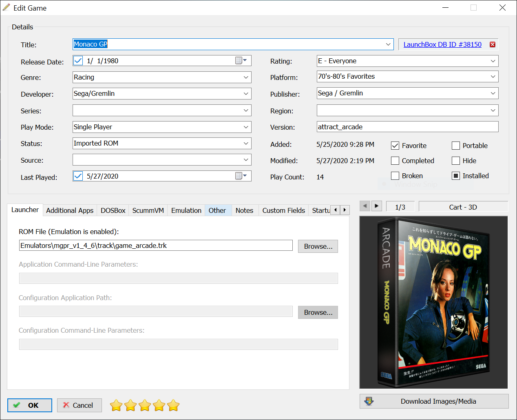Open the Rating dropdown showing E - Everyone

[493, 61]
